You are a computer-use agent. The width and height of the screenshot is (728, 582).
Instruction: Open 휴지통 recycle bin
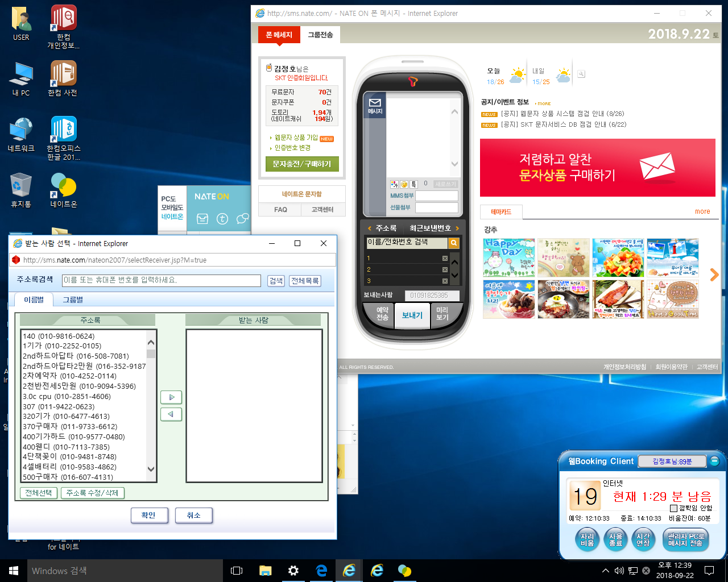(x=21, y=190)
